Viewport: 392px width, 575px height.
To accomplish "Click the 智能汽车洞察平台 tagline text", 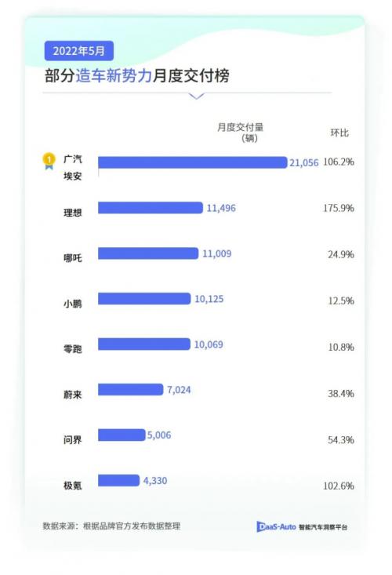I will coord(323,527).
